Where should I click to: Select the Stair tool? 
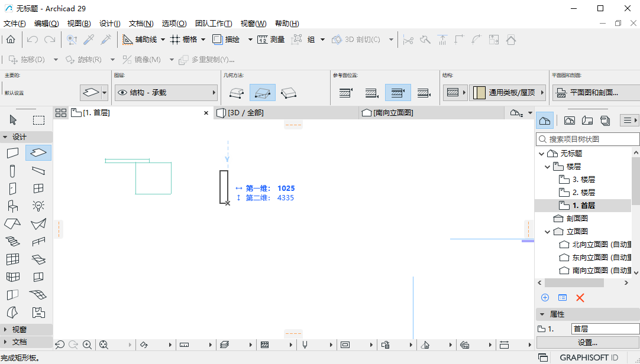(x=13, y=241)
